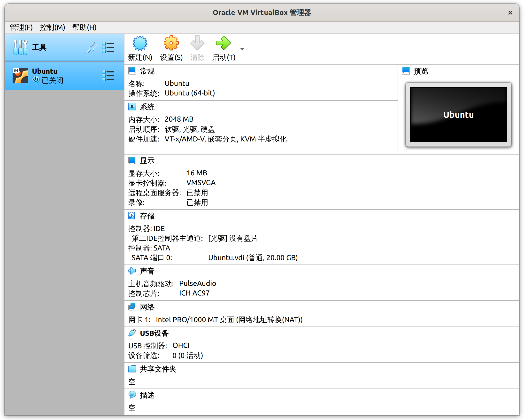The height and width of the screenshot is (420, 524).
Task: Select the Tools (工具) sidebar item
Action: point(39,47)
